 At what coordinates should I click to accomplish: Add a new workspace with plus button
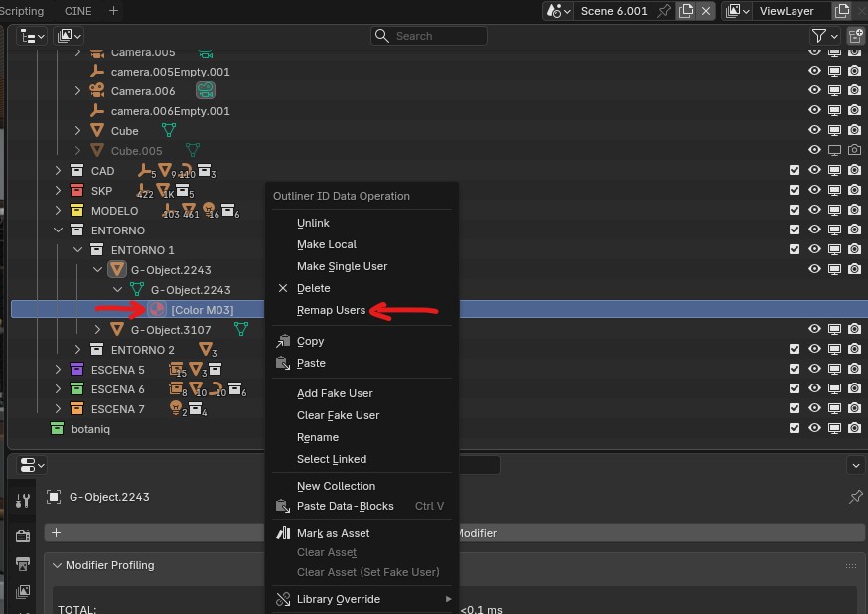point(113,11)
